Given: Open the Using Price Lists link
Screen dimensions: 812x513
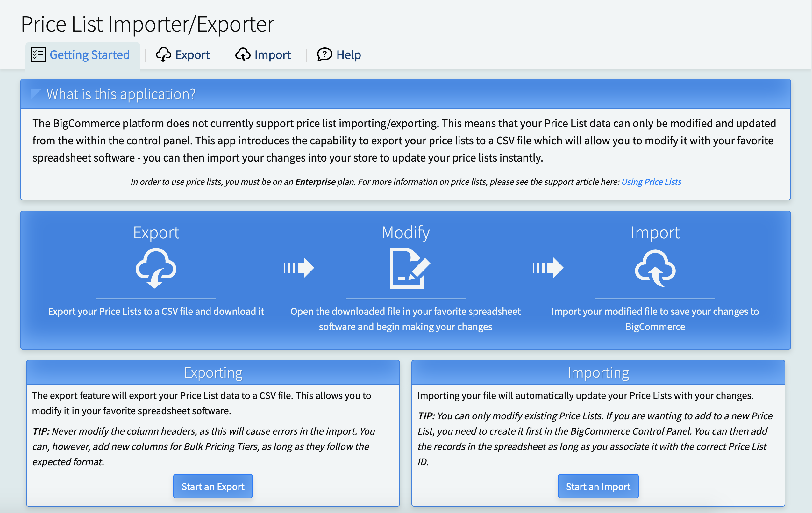Looking at the screenshot, I should (651, 182).
